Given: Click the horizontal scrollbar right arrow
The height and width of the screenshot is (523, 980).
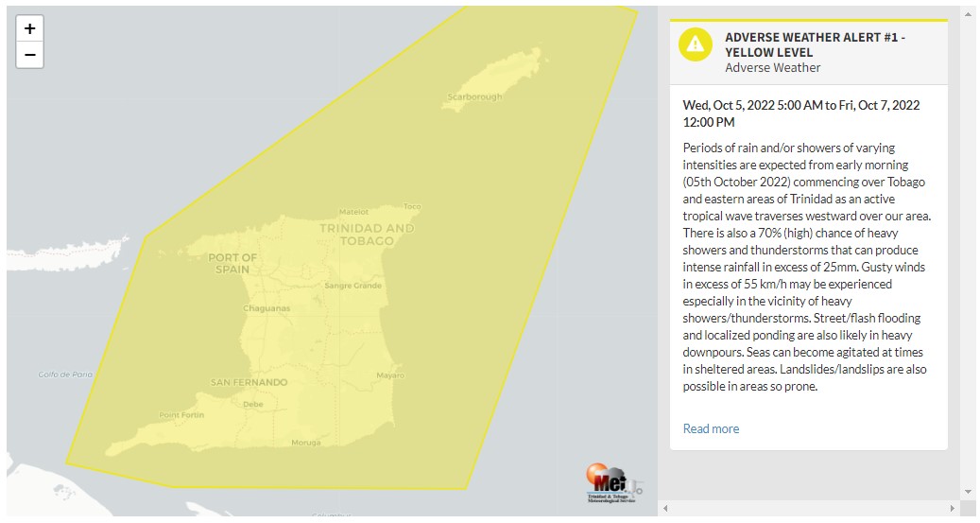Looking at the screenshot, I should pyautogui.click(x=953, y=508).
